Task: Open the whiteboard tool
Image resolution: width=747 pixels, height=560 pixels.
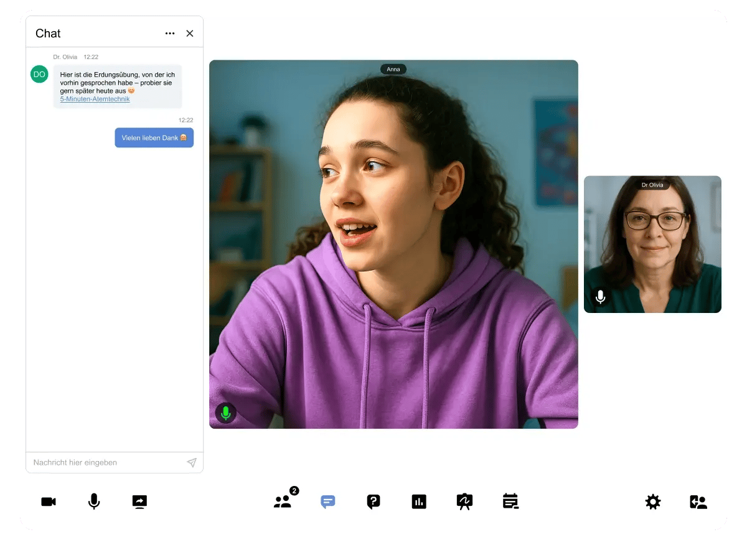Action: click(x=464, y=502)
